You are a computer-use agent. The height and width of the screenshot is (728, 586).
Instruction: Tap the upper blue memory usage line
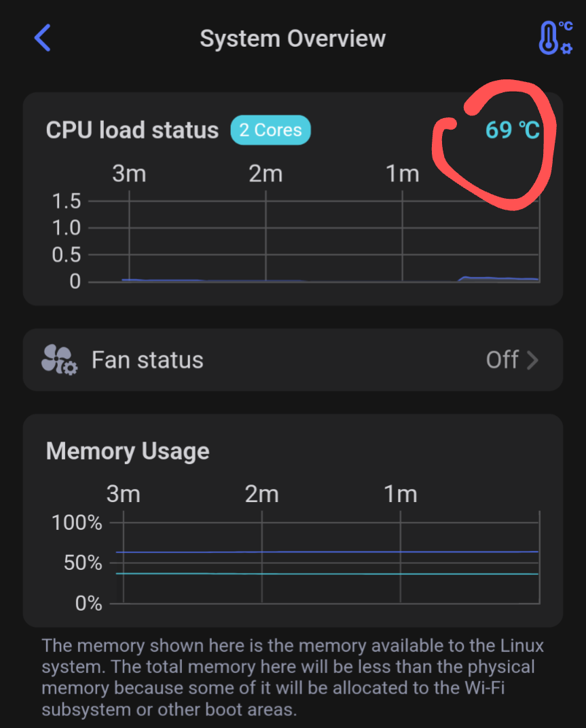click(x=326, y=552)
